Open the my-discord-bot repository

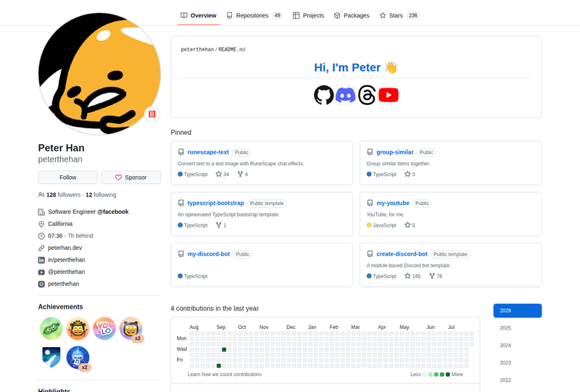[209, 254]
